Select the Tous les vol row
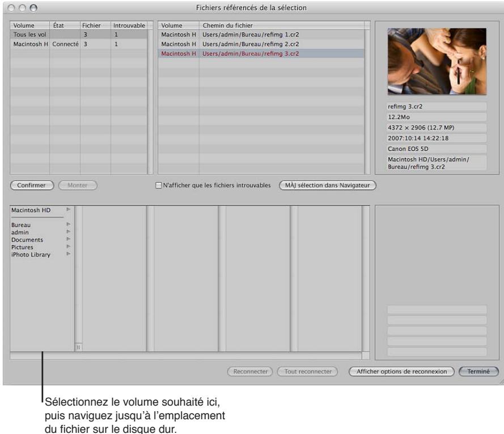 pos(79,35)
